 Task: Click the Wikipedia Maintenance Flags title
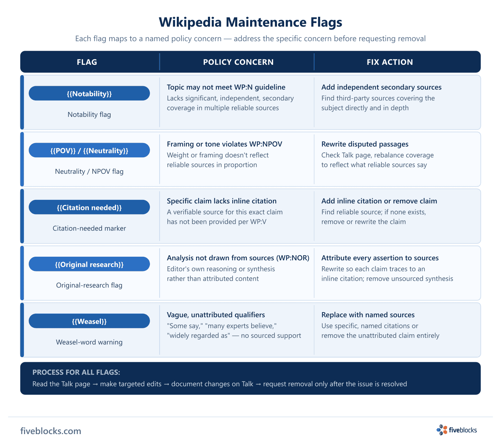point(250,22)
